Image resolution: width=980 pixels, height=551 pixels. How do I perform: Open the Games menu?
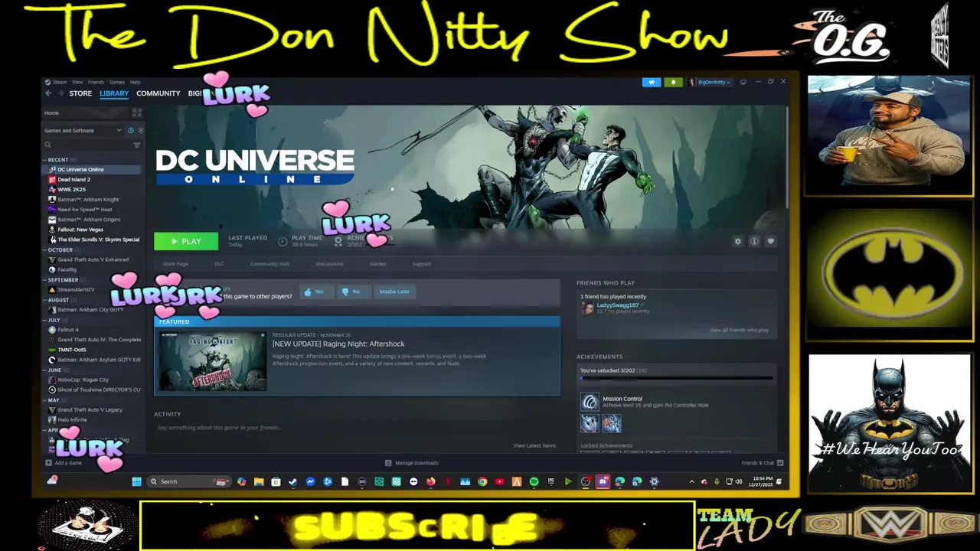pos(116,82)
